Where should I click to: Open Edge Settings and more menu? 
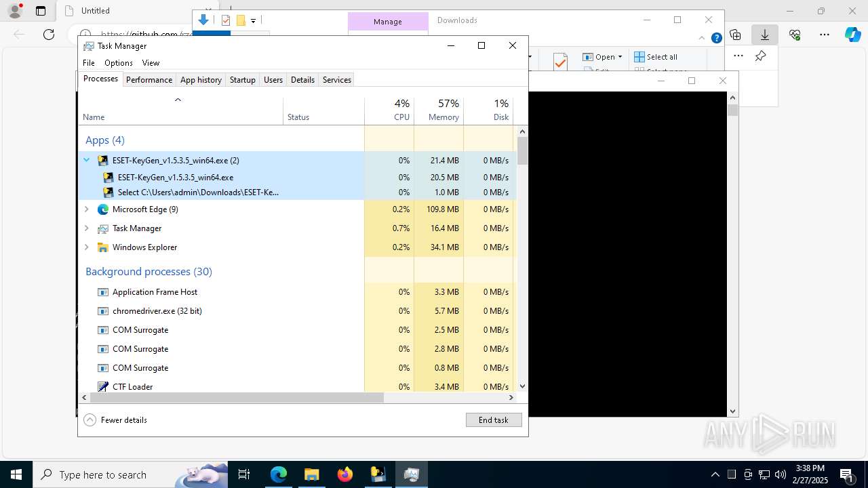click(x=825, y=35)
